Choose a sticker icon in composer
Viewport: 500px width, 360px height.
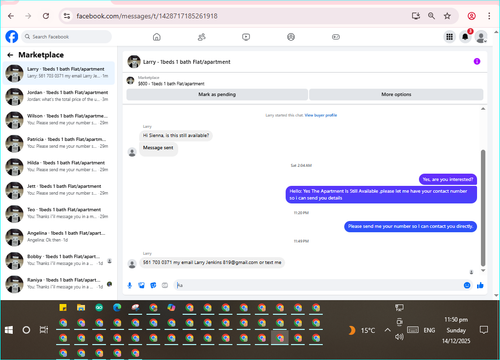(x=153, y=285)
